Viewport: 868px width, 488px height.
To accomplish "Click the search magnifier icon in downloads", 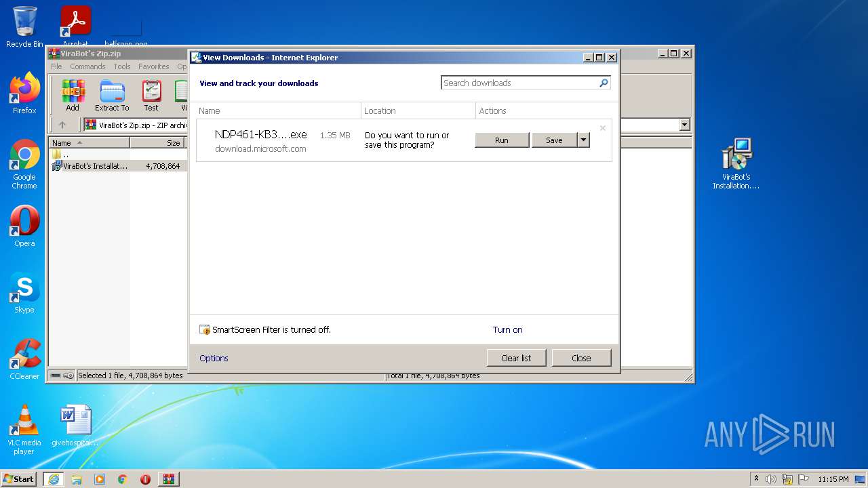I will pyautogui.click(x=604, y=83).
